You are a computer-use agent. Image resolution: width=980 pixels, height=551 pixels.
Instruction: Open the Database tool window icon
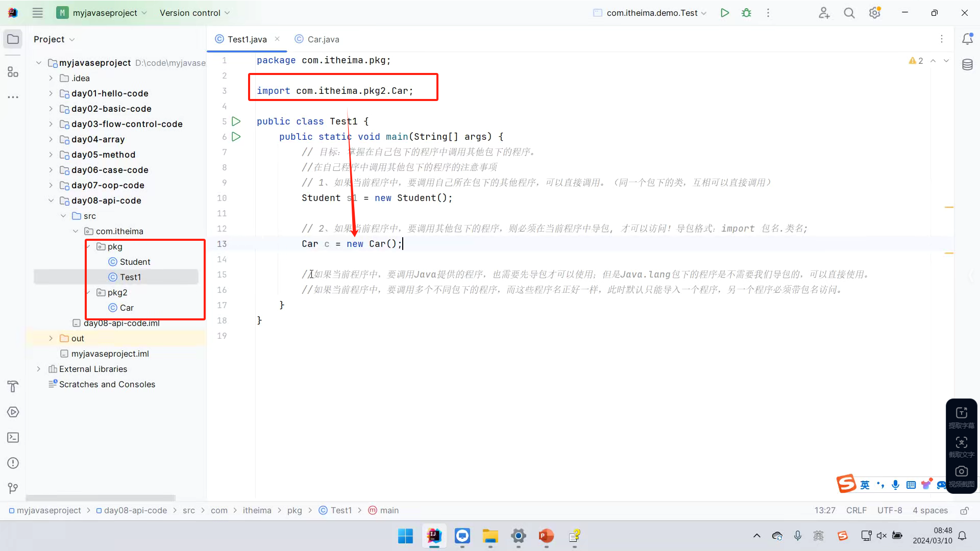coord(967,65)
